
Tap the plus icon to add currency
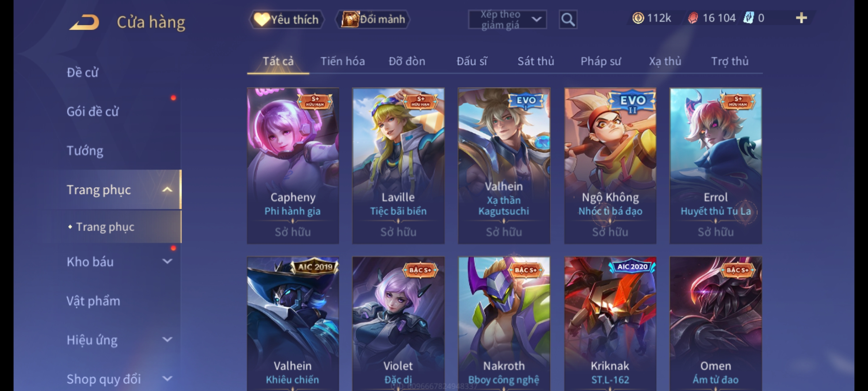(x=801, y=18)
